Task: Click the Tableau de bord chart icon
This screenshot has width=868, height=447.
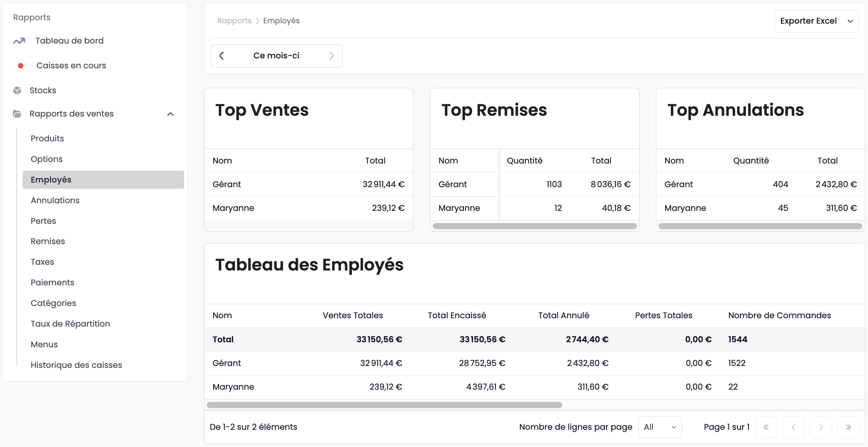Action: pyautogui.click(x=19, y=40)
